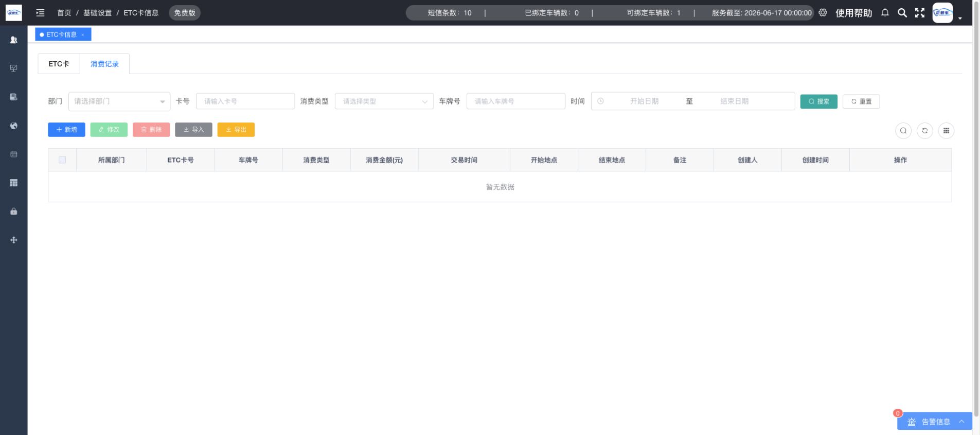Screen dimensions: 980x435
Task: Open the users icon in sidebar
Action: pyautogui.click(x=14, y=40)
